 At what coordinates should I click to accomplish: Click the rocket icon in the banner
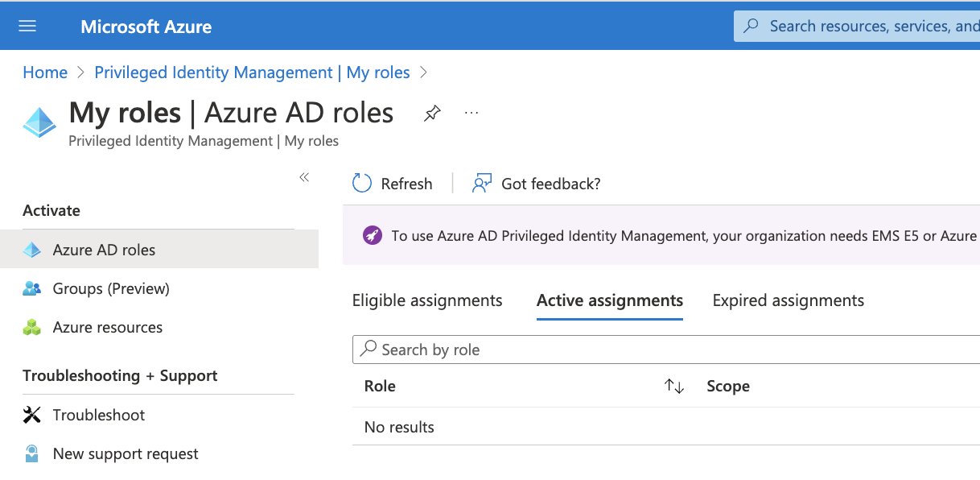pyautogui.click(x=373, y=236)
